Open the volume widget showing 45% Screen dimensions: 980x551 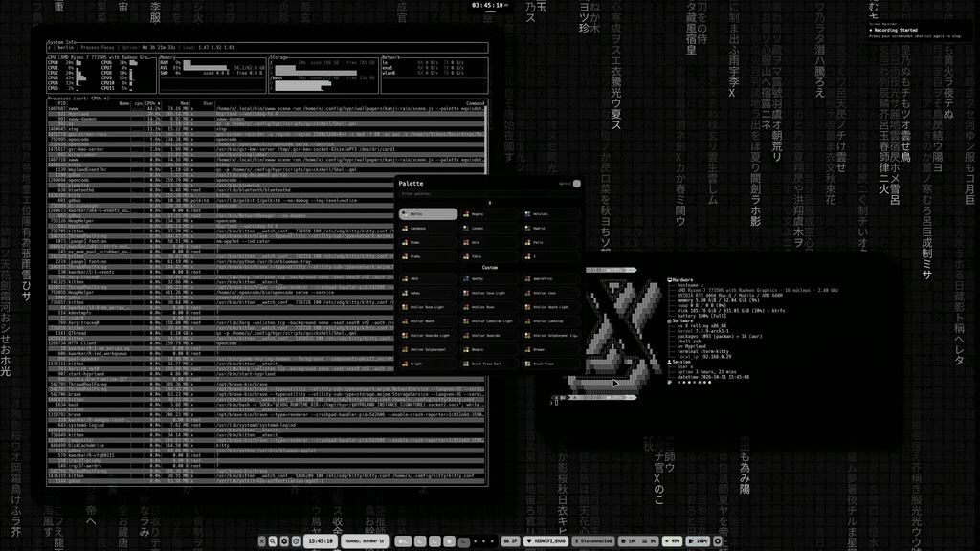(x=672, y=541)
